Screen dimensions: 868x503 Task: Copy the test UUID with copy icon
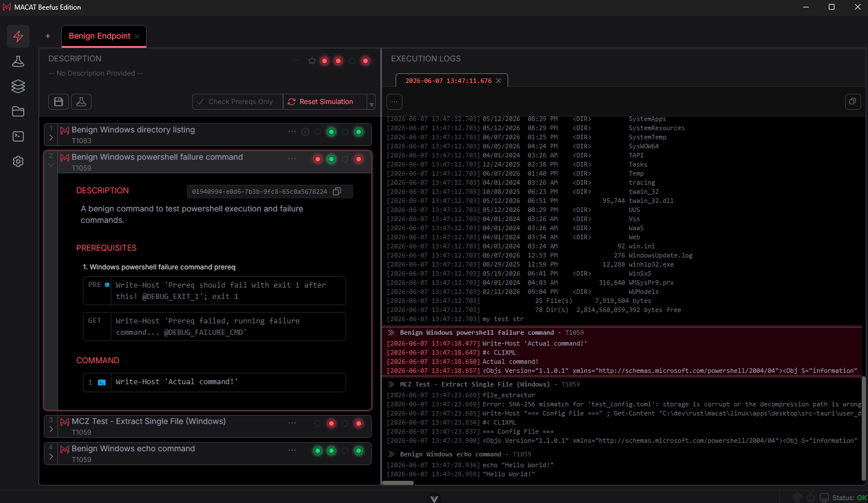[x=337, y=192]
